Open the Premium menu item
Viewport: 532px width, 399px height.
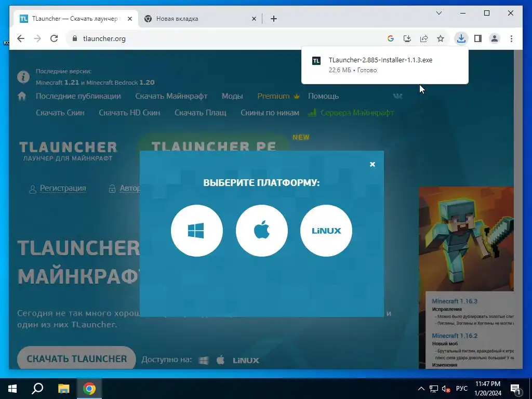(278, 96)
